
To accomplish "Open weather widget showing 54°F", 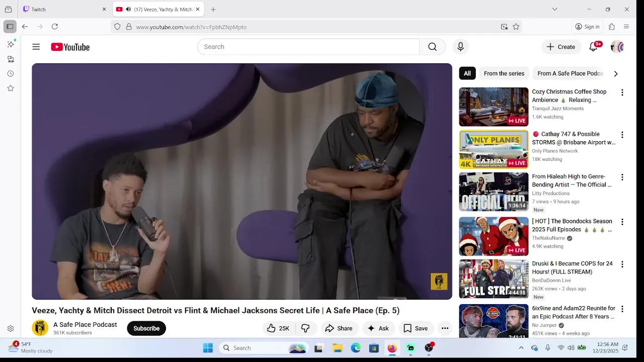I will (31, 347).
